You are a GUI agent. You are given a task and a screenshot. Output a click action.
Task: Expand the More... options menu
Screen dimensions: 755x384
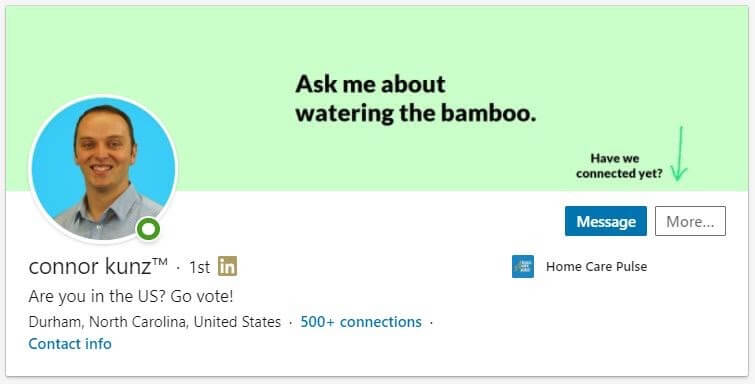[x=690, y=221]
